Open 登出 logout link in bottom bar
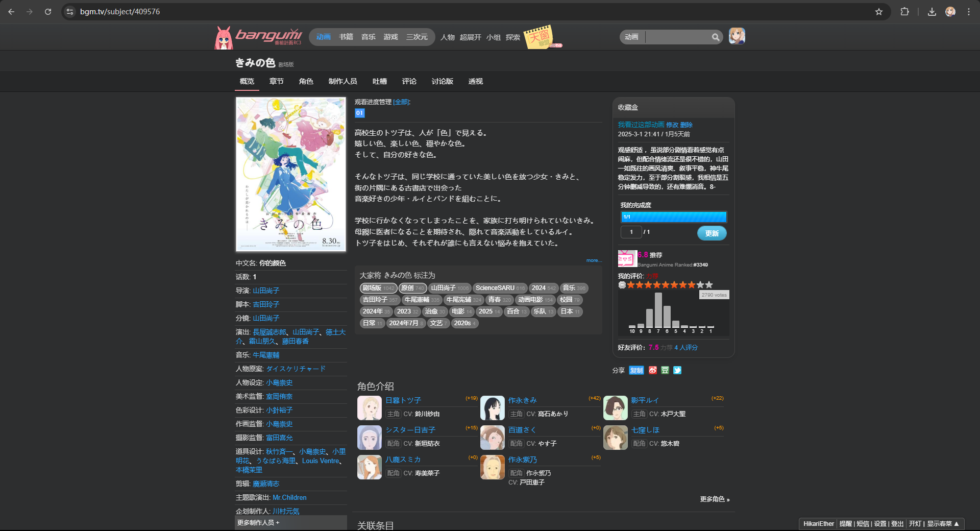This screenshot has height=531, width=980. [897, 524]
